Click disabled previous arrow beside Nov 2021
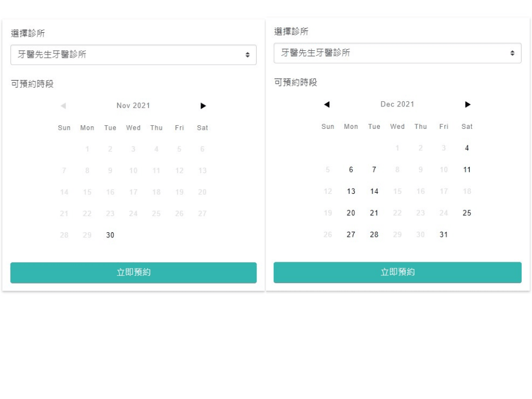The height and width of the screenshot is (399, 532). click(63, 106)
